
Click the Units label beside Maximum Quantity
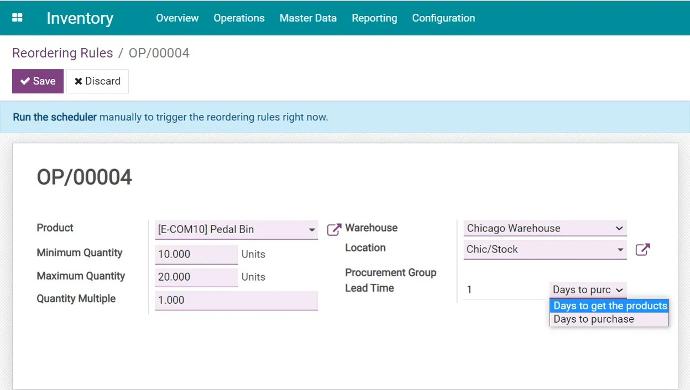pos(253,277)
